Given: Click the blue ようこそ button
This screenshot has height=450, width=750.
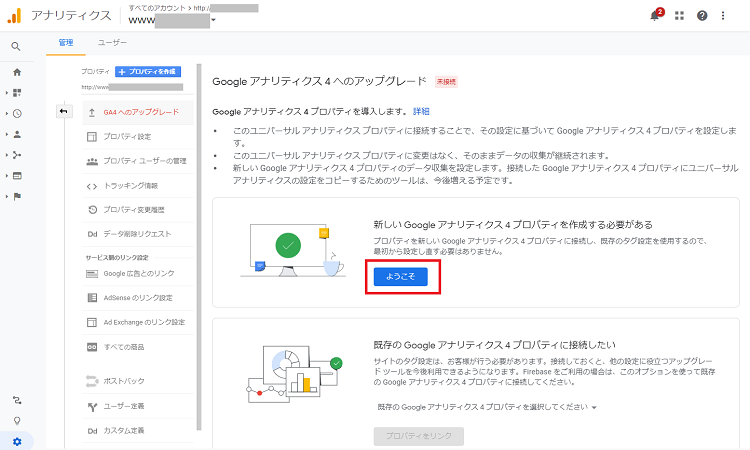Looking at the screenshot, I should pyautogui.click(x=400, y=276).
